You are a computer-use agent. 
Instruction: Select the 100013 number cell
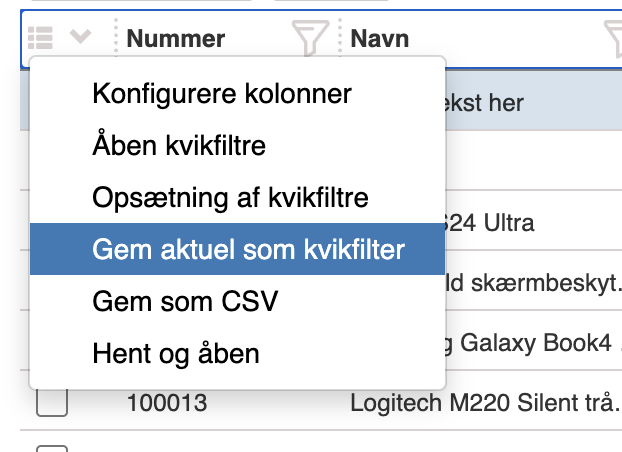[167, 403]
